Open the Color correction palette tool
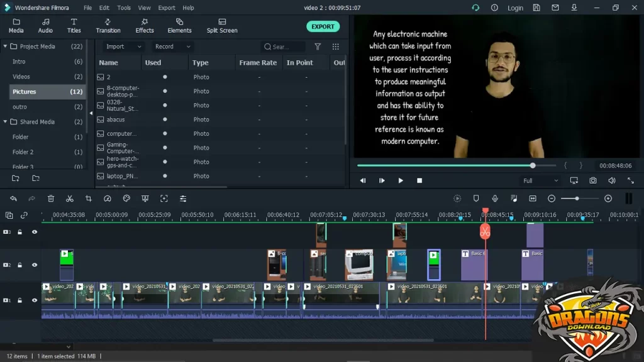The width and height of the screenshot is (644, 362). pos(126,199)
